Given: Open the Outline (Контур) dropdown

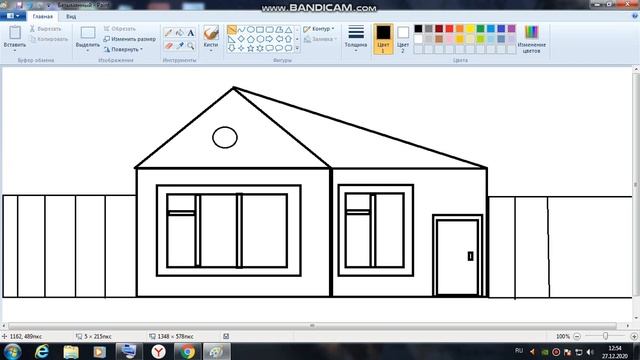Looking at the screenshot, I should pos(319,29).
